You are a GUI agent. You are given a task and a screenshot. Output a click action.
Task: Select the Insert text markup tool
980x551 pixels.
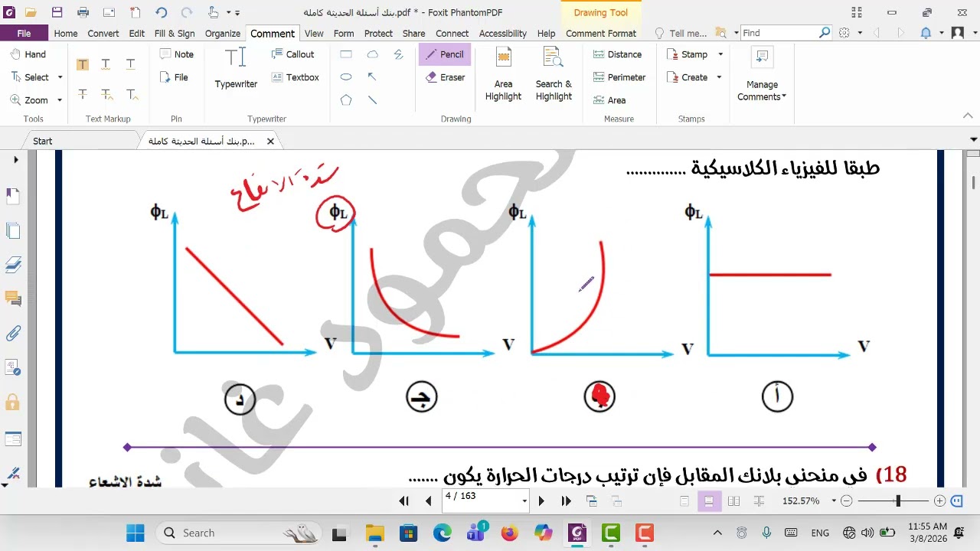[132, 94]
